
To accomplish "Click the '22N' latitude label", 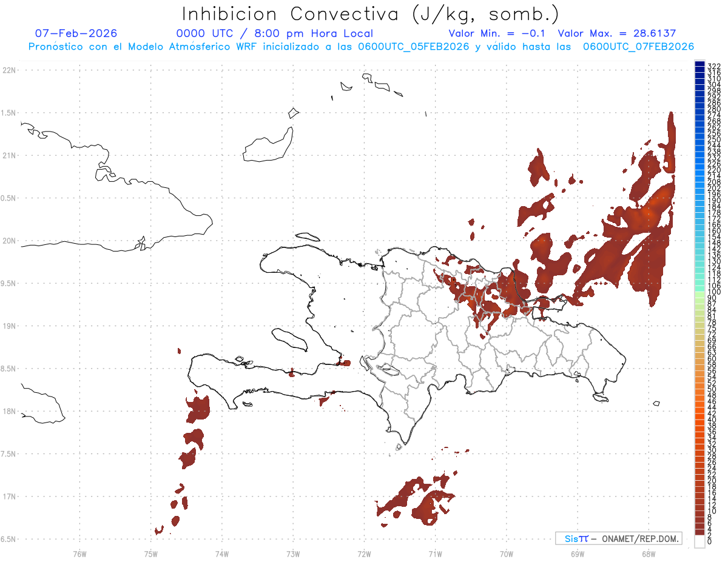I will (9, 70).
